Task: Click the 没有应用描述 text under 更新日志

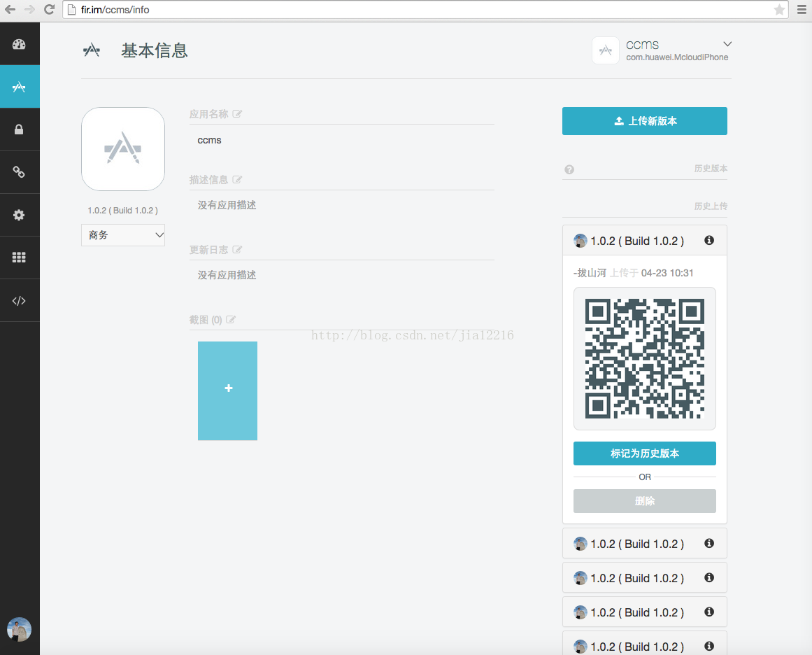Action: tap(227, 275)
